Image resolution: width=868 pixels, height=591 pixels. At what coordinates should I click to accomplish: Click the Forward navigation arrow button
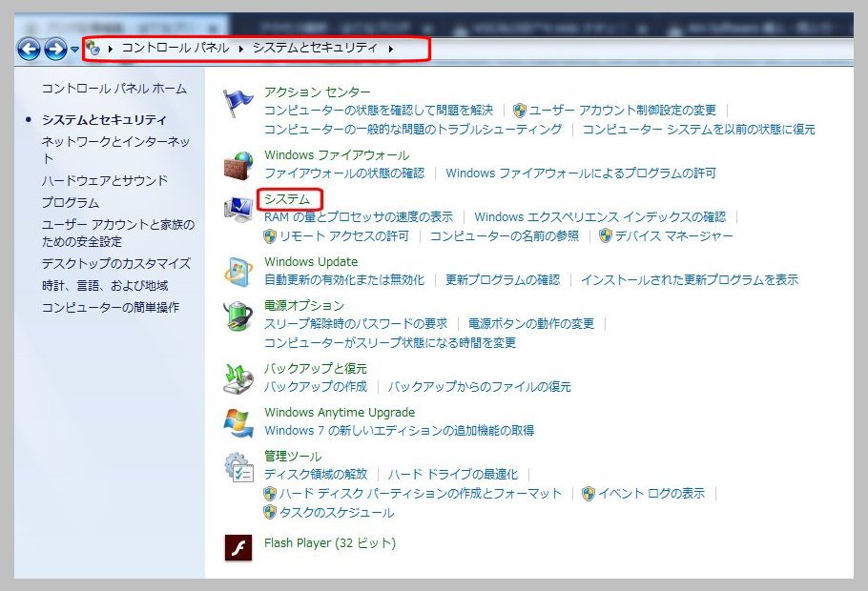[x=55, y=50]
